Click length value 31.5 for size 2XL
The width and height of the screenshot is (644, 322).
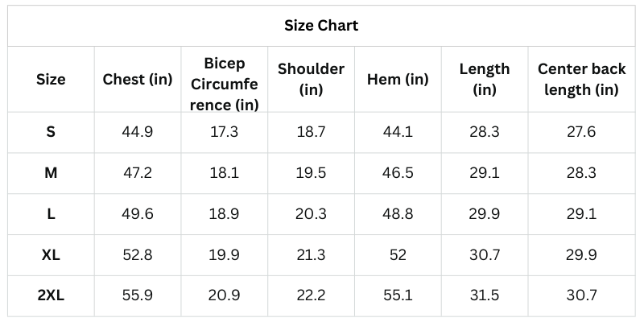click(484, 295)
